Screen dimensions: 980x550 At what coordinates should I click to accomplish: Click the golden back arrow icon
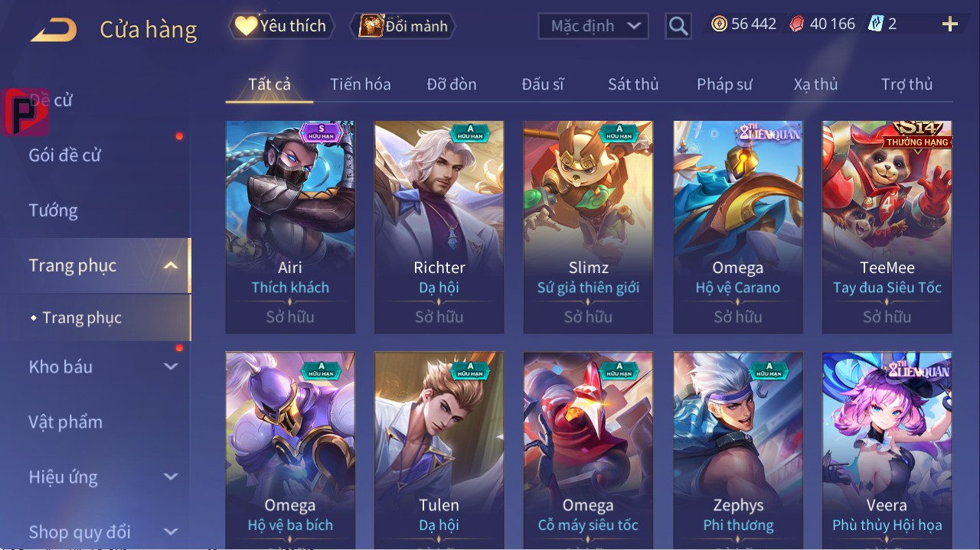[54, 31]
